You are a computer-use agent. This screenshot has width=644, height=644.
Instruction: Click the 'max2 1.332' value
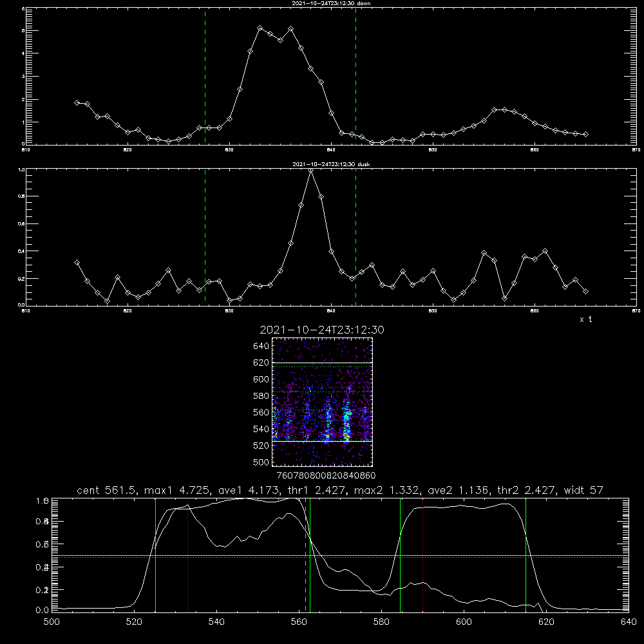point(387,490)
